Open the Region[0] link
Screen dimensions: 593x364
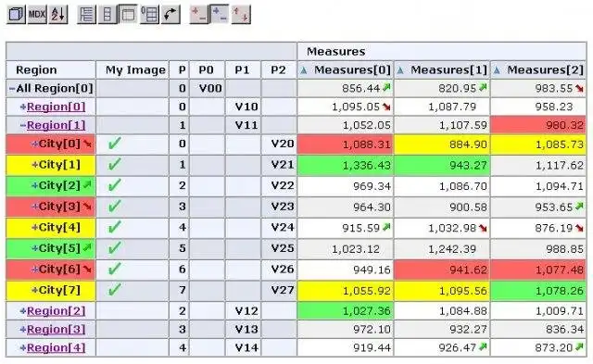[x=56, y=107]
